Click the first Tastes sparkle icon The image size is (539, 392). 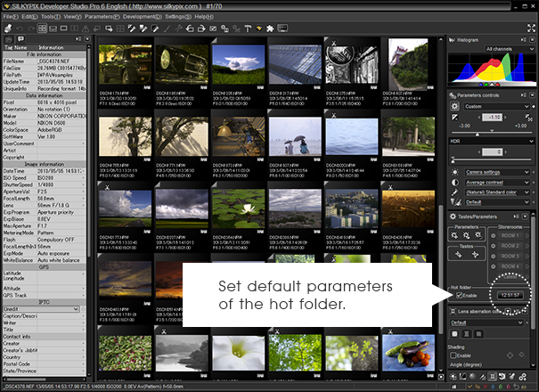(458, 255)
